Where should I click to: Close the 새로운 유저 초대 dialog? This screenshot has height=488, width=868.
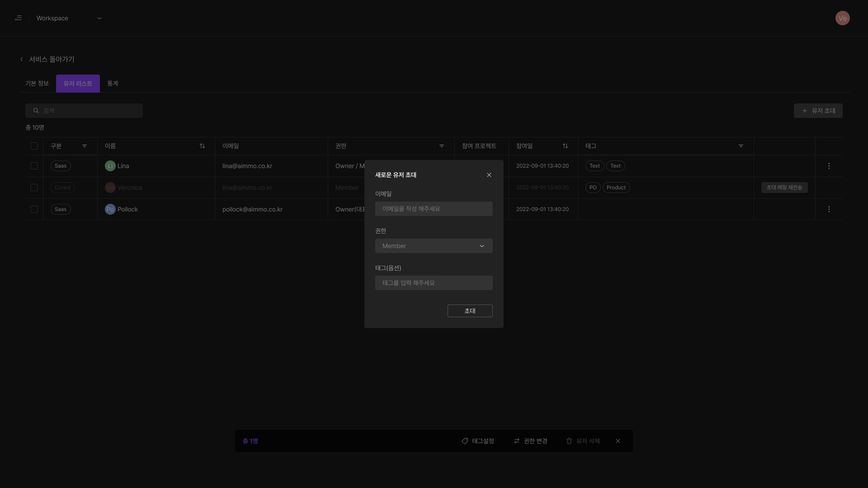489,175
